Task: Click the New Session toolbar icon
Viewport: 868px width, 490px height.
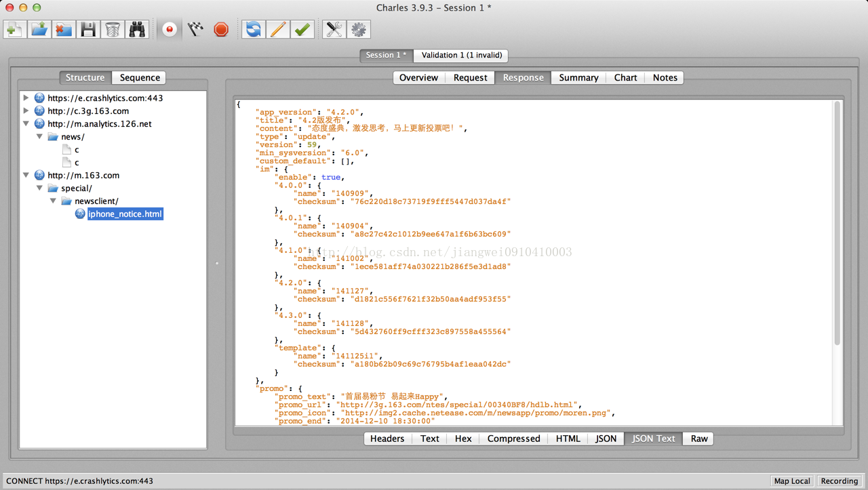Action: [x=15, y=29]
